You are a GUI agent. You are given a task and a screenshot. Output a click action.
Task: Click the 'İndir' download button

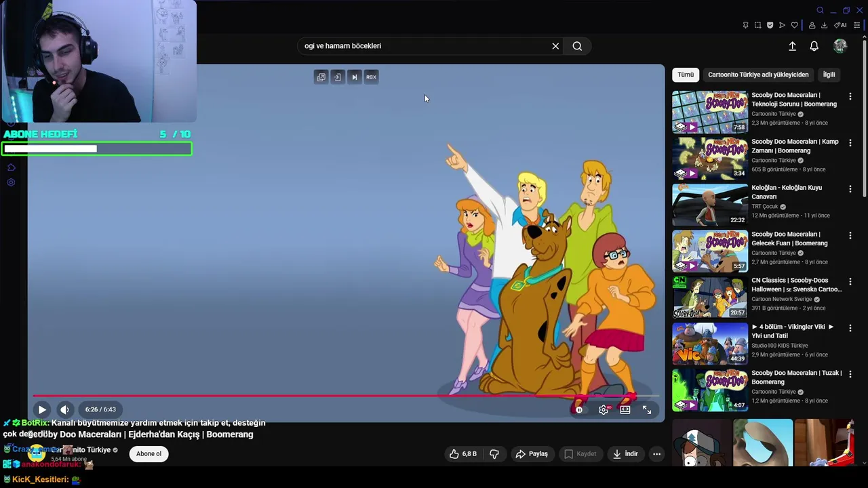click(625, 454)
